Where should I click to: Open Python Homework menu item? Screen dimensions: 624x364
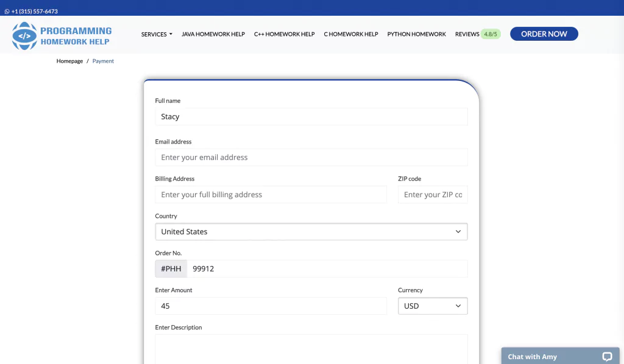click(417, 34)
